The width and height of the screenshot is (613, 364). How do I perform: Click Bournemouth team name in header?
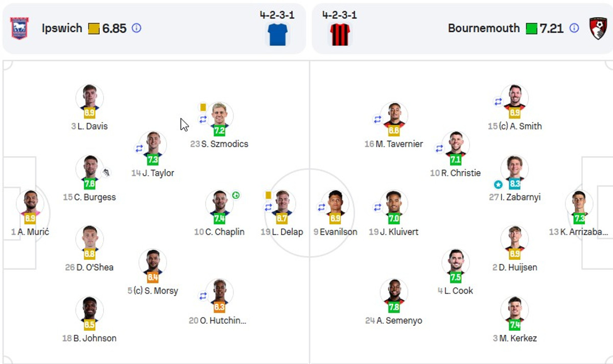pos(483,28)
